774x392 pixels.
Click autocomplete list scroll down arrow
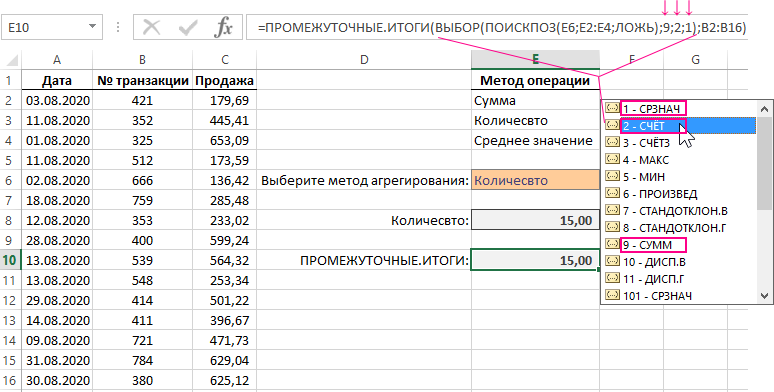[765, 296]
